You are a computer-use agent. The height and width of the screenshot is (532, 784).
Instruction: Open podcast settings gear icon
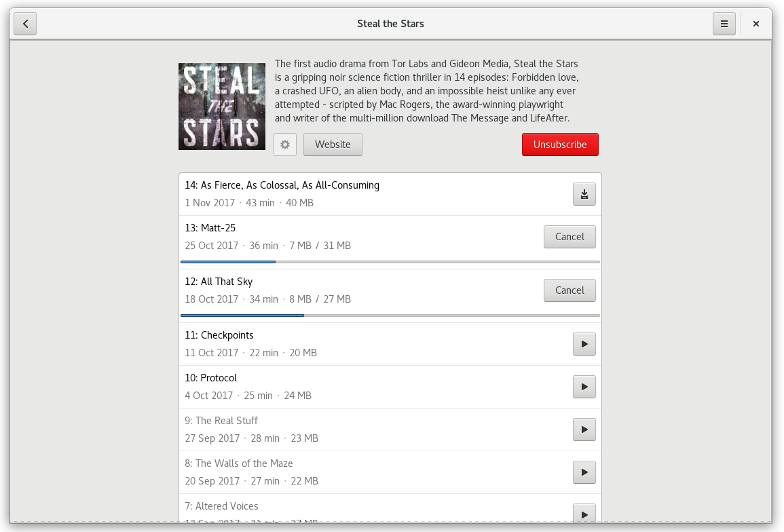click(x=285, y=145)
